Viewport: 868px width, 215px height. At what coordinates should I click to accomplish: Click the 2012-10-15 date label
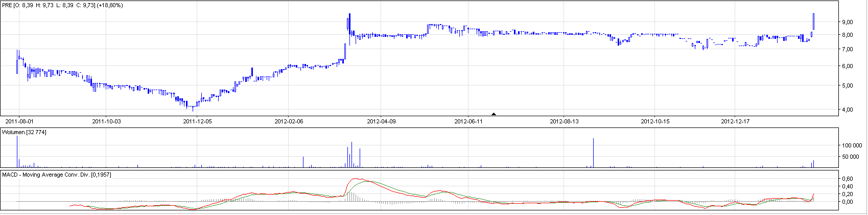coord(655,121)
